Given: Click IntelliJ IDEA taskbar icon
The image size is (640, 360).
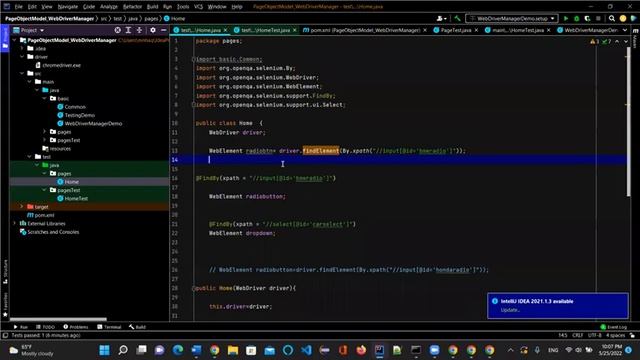Looking at the screenshot, I should coord(380,350).
